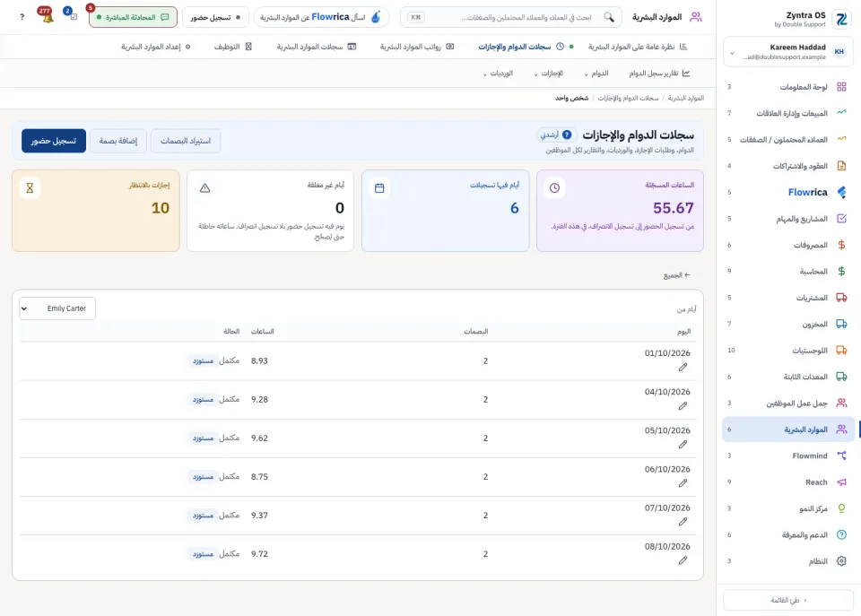
Task: Open سجلات الدوام والإجازات breadcrumb link
Action: click(x=628, y=98)
